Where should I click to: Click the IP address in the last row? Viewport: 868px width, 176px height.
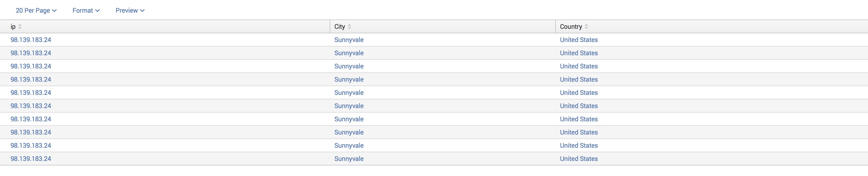click(x=31, y=159)
